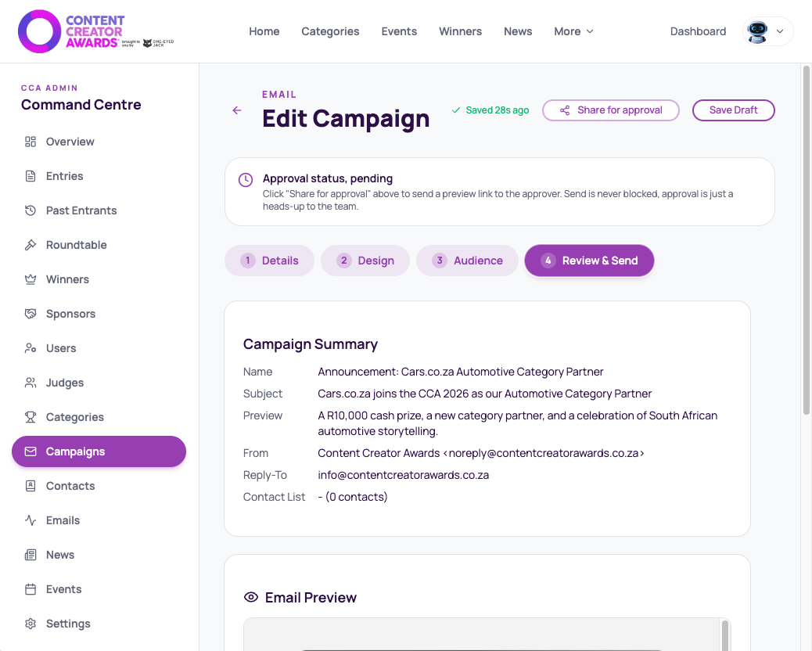
Task: Click the Content Creator Awards logo
Action: pyautogui.click(x=95, y=31)
